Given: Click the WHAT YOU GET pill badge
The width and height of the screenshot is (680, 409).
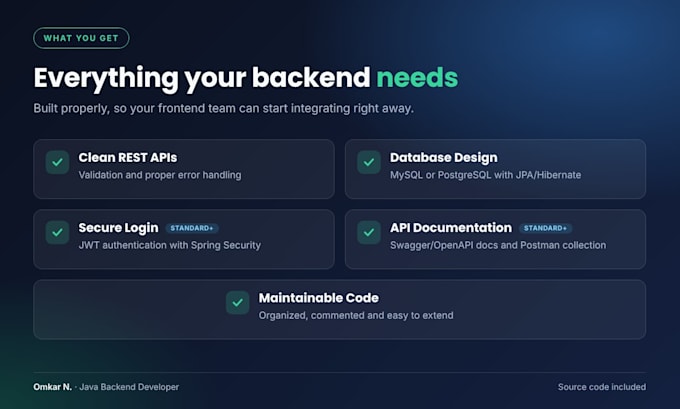Looking at the screenshot, I should [x=81, y=38].
